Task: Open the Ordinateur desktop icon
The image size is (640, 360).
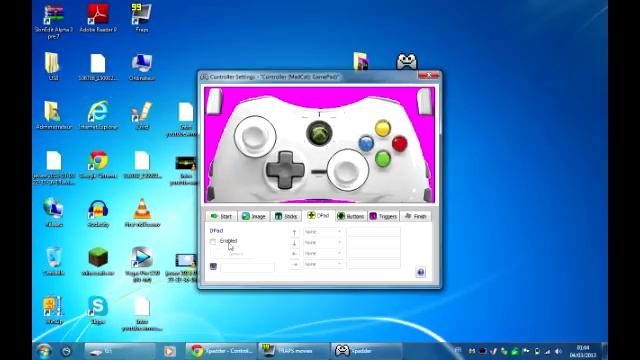Action: click(142, 67)
